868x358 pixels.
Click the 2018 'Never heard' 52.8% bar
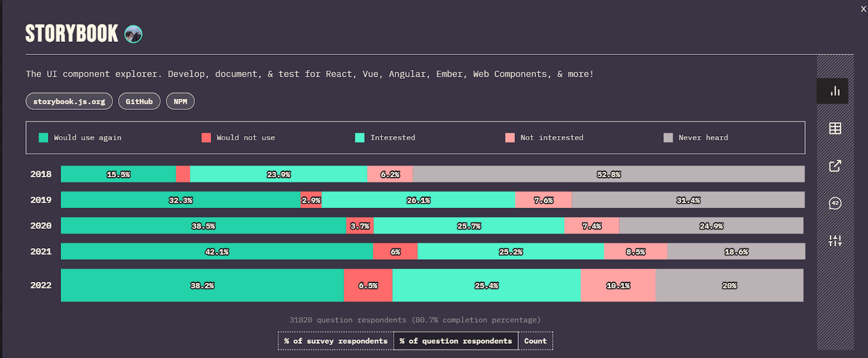[x=608, y=174]
